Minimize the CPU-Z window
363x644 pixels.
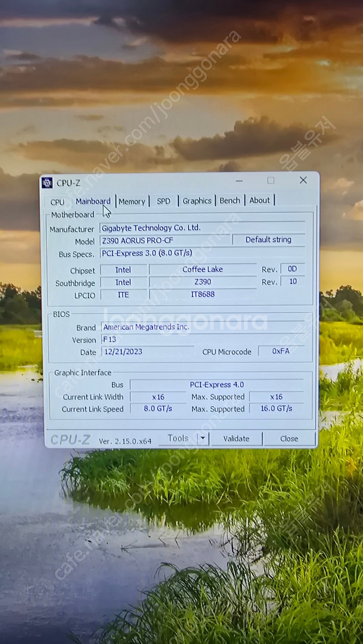(x=239, y=180)
